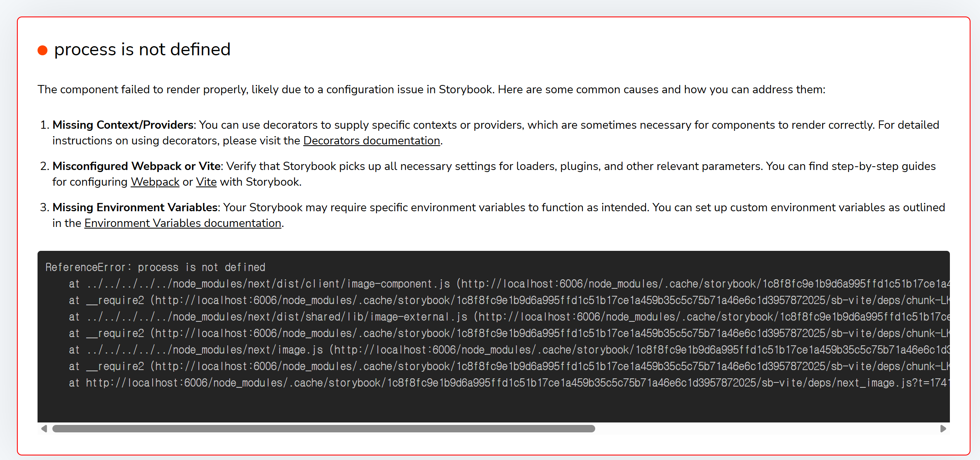
Task: Open the Decorators documentation link
Action: [371, 141]
